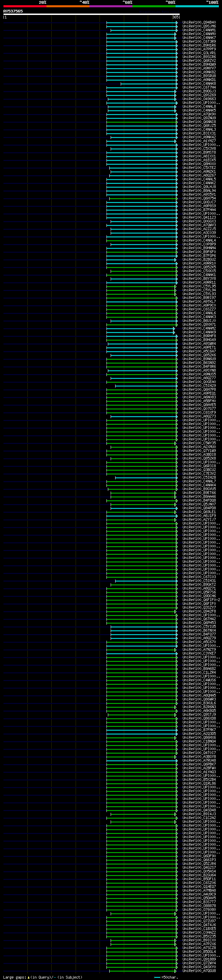The image size is (222, 980).
Task: Select the UniRef100_C6TC03 label
Action: click(199, 577)
